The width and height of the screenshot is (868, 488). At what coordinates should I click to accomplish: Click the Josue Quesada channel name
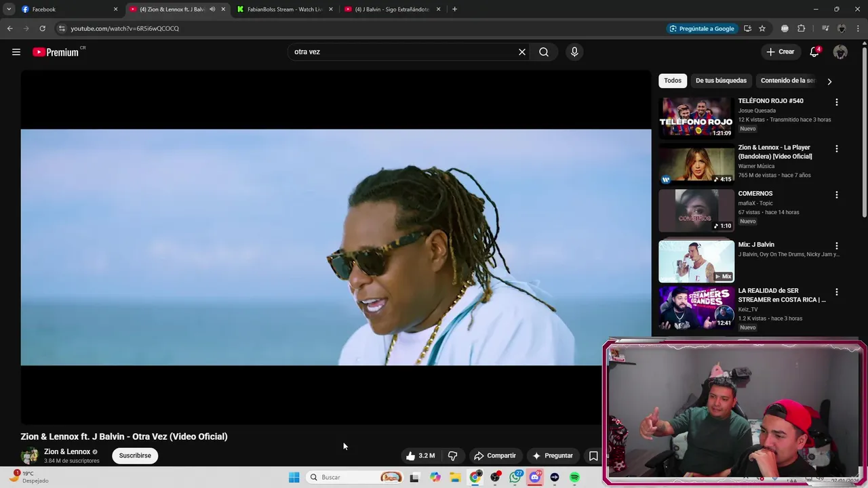pyautogui.click(x=757, y=110)
